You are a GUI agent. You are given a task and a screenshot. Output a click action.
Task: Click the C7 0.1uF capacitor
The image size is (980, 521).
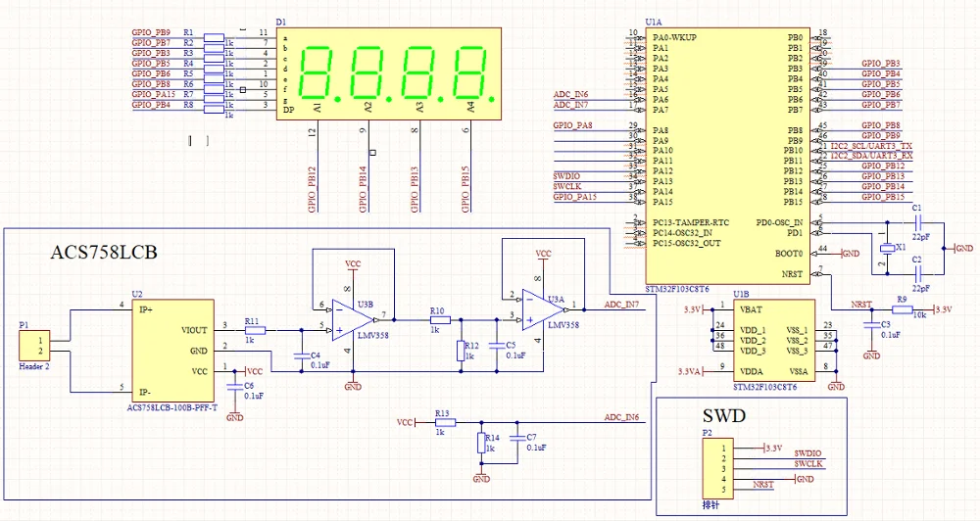pyautogui.click(x=517, y=438)
